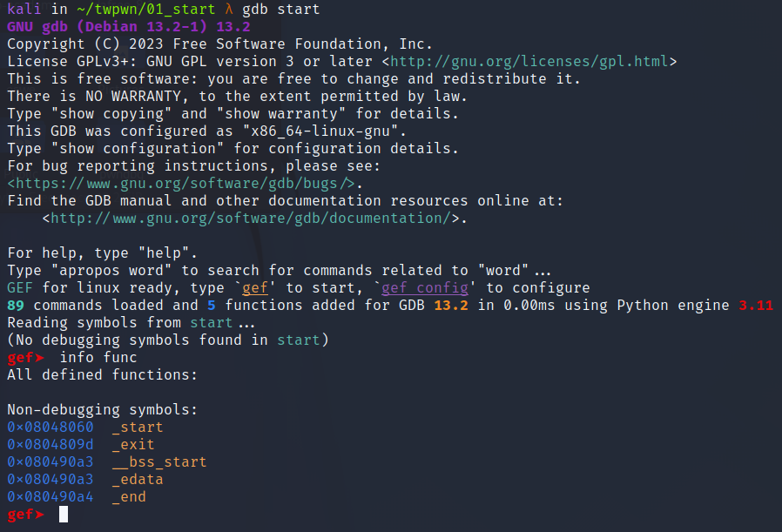Click the gef prompt before info func
The height and width of the screenshot is (532, 782).
click(24, 358)
